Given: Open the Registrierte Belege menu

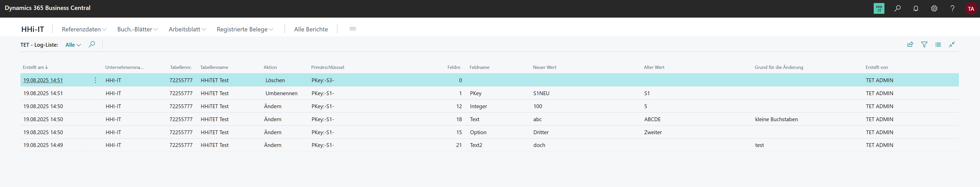Looking at the screenshot, I should 245,29.
